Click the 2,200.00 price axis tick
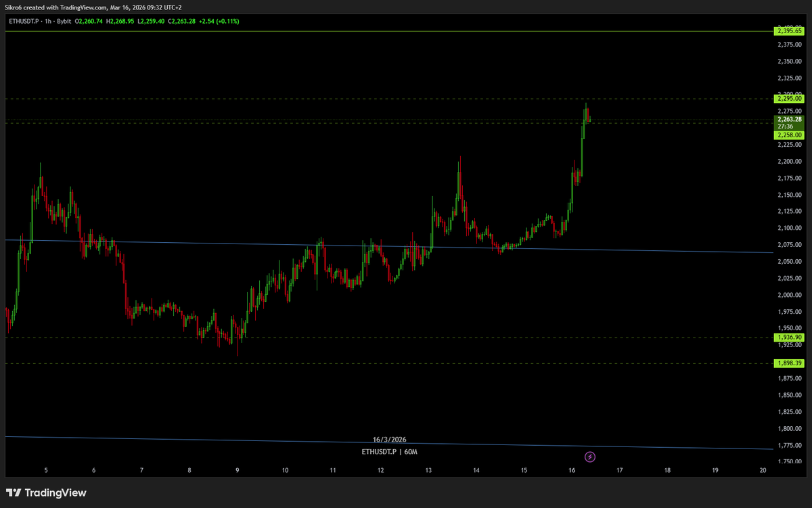This screenshot has width=812, height=508. click(790, 162)
